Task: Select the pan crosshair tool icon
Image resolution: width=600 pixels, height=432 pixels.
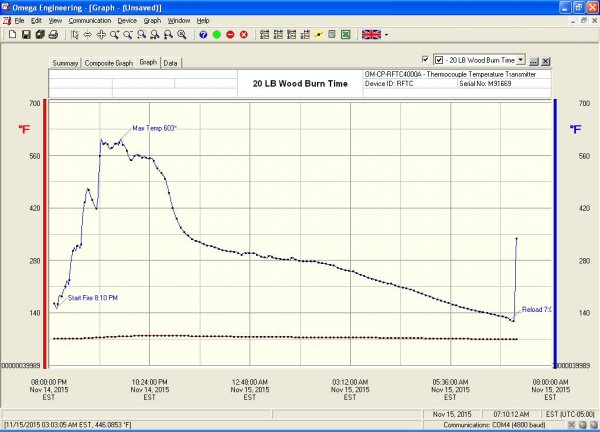Action: pos(101,34)
